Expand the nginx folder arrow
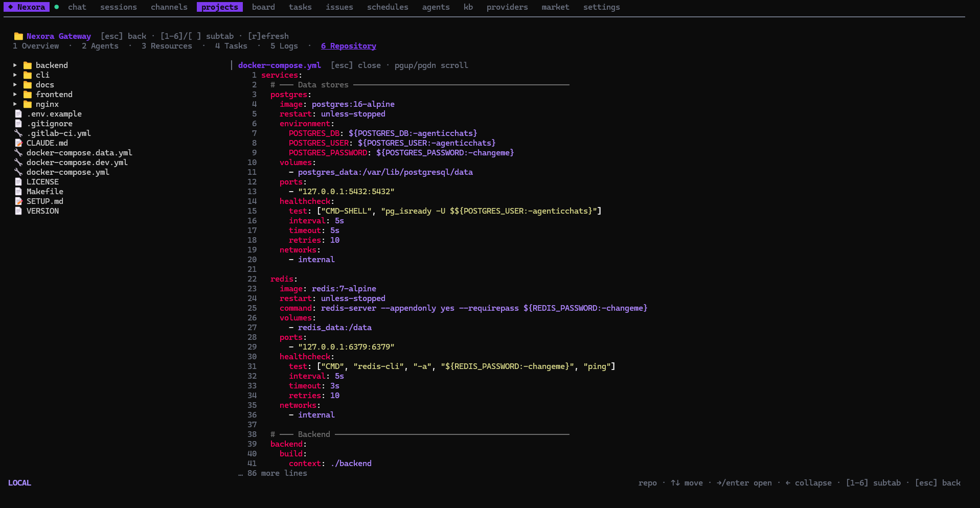This screenshot has width=980, height=508. 15,104
